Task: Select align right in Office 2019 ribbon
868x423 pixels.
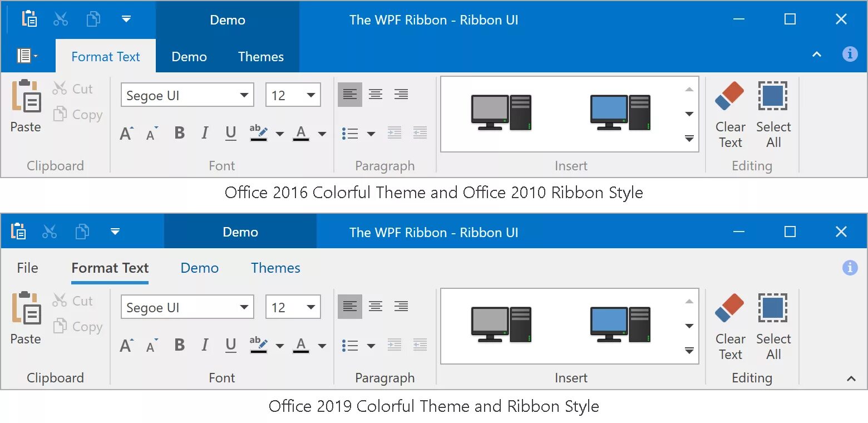Action: point(401,307)
